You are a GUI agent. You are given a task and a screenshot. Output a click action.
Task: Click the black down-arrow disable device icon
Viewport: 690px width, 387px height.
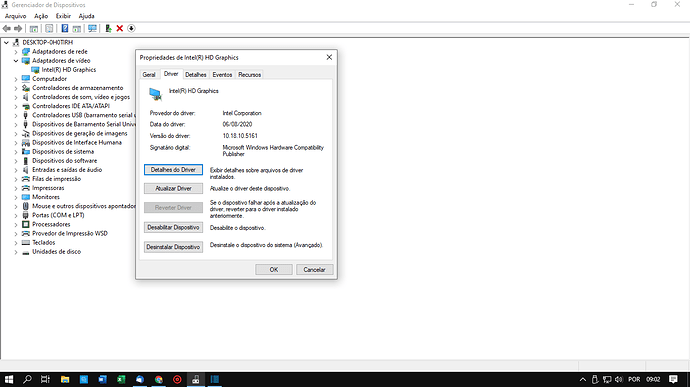click(131, 29)
